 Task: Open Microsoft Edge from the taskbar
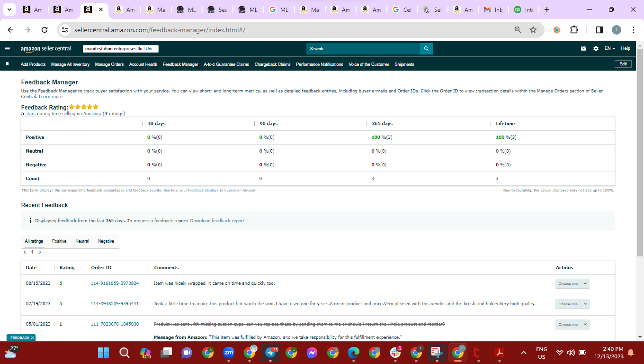354,353
